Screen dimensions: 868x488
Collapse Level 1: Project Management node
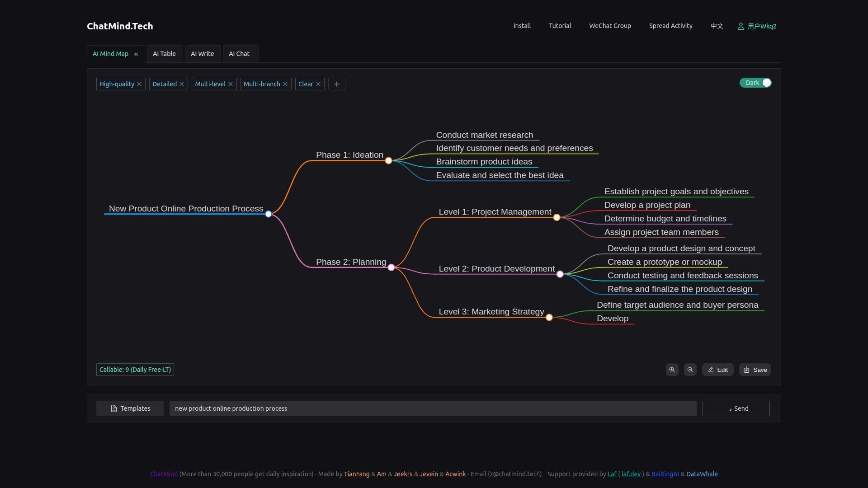point(557,217)
